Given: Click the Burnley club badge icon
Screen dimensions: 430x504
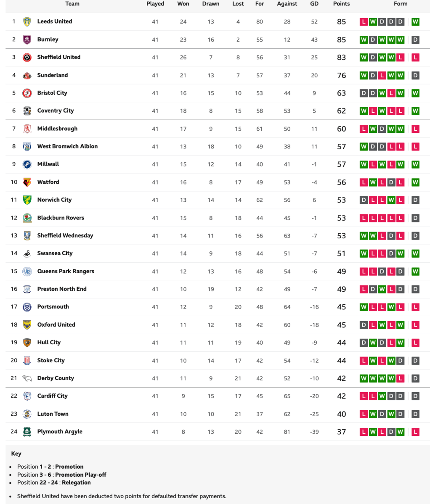Looking at the screenshot, I should (x=27, y=40).
